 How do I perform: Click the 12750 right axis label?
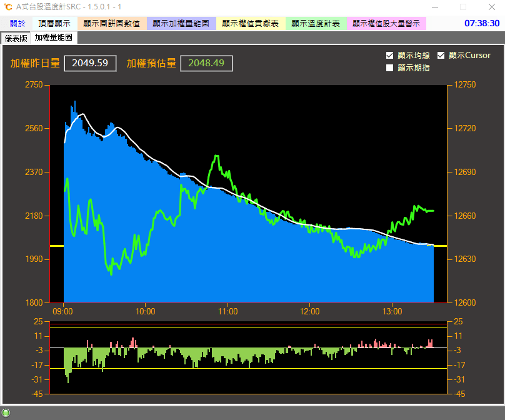click(465, 85)
